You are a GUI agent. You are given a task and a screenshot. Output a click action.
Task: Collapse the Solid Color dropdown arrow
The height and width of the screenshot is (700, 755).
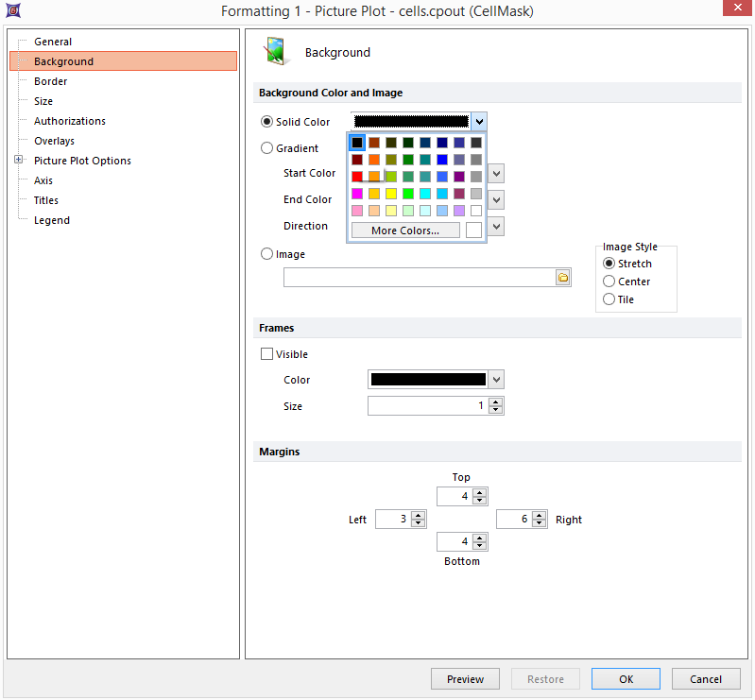click(x=479, y=122)
